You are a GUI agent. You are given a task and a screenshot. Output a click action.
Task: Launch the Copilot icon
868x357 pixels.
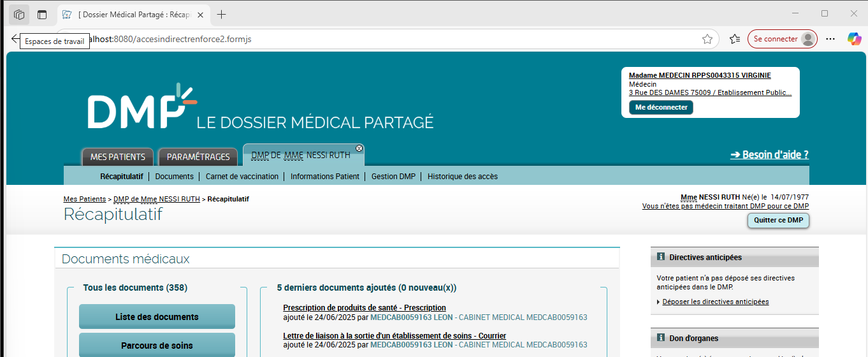pyautogui.click(x=854, y=39)
